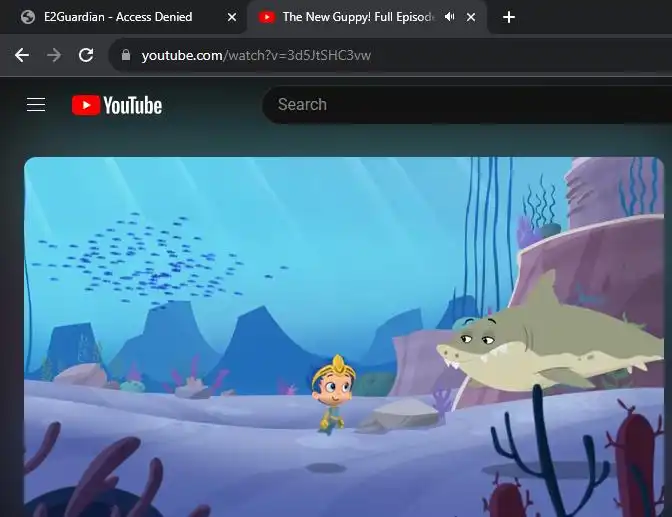The image size is (672, 517).
Task: Go back to the previous page
Action: [x=22, y=55]
